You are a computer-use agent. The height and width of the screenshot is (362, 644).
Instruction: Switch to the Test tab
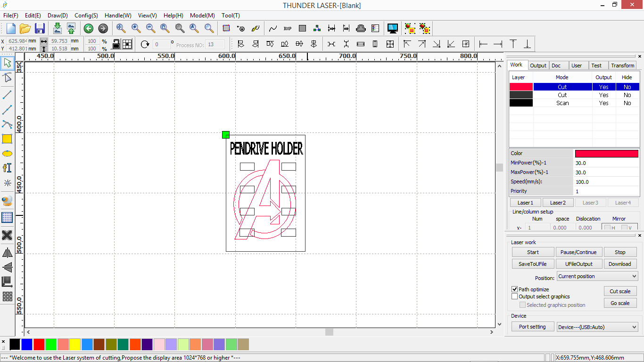coord(596,66)
